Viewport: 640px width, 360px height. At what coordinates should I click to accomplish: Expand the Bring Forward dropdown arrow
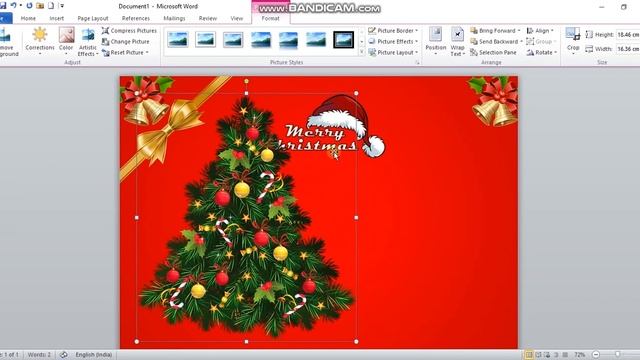click(x=519, y=31)
